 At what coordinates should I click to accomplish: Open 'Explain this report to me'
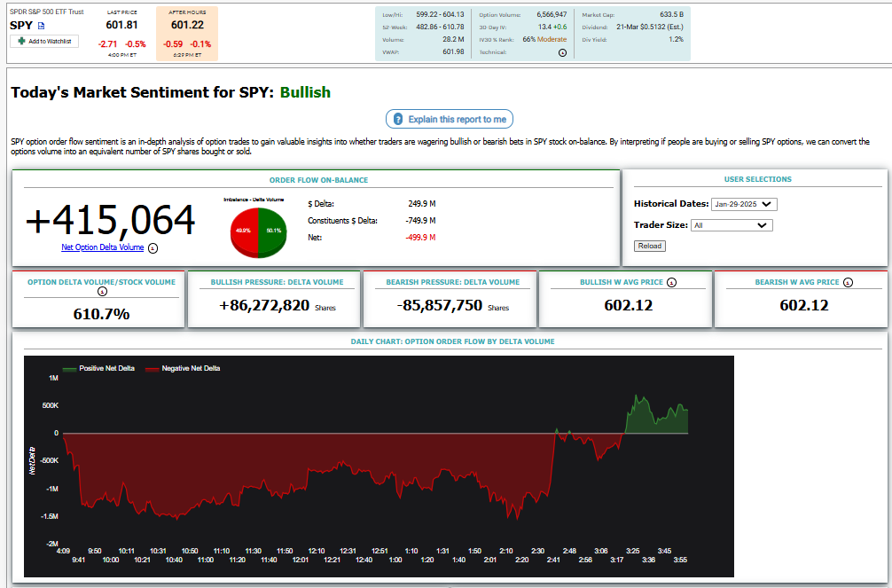click(450, 119)
